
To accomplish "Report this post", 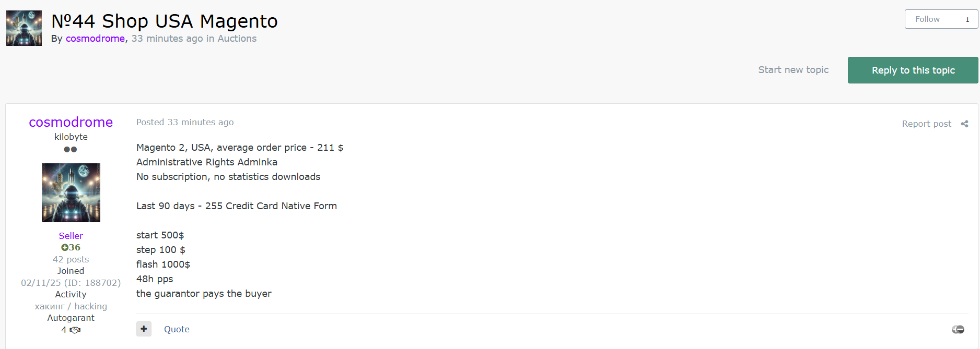I will point(926,124).
